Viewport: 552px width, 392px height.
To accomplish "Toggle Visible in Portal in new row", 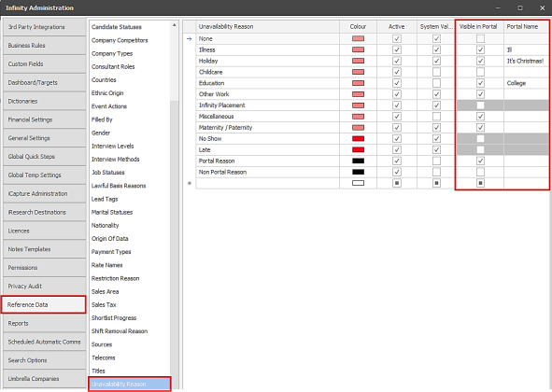I will pyautogui.click(x=480, y=183).
